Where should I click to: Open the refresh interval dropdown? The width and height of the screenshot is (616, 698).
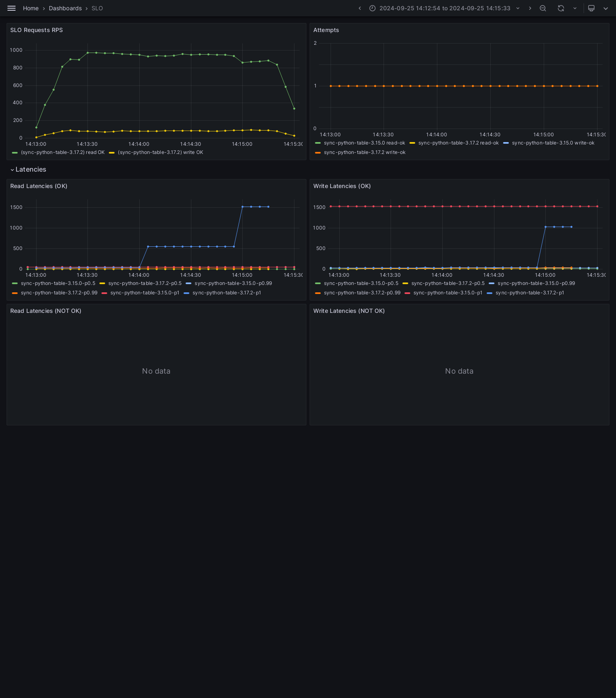point(575,8)
